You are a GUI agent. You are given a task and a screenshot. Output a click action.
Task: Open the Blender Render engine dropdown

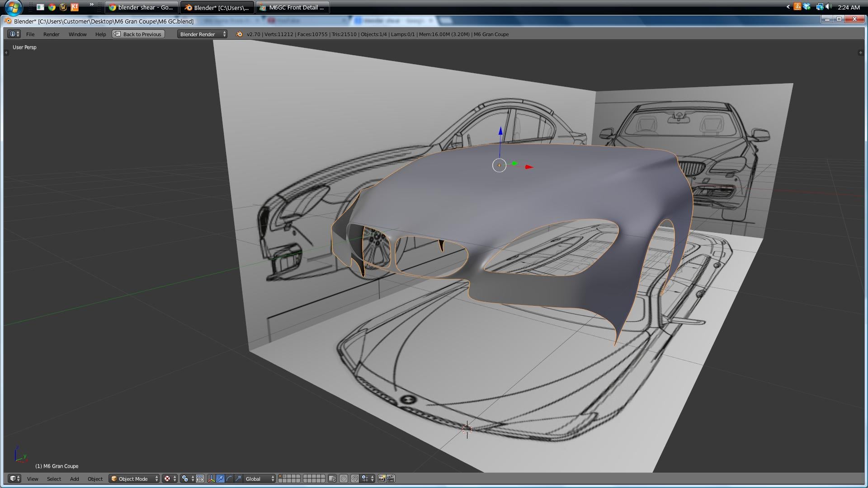coord(202,34)
